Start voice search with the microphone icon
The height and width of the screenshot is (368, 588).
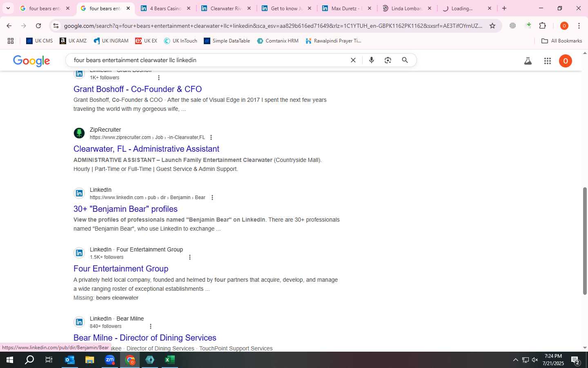point(372,60)
